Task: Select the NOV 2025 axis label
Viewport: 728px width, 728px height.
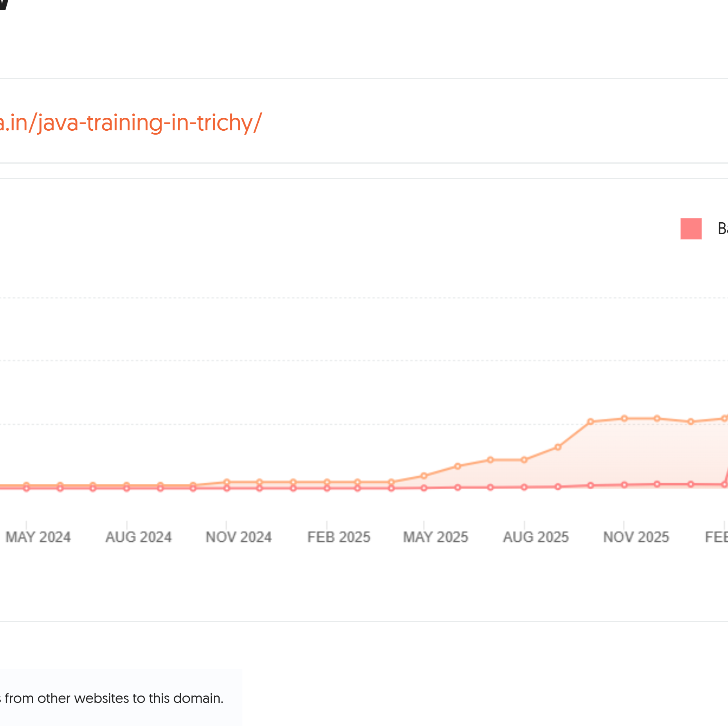Action: [636, 537]
